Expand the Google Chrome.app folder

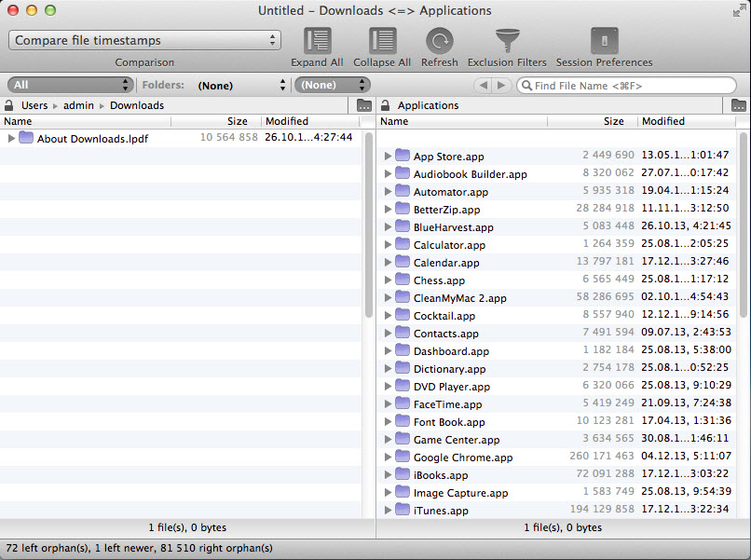(388, 458)
